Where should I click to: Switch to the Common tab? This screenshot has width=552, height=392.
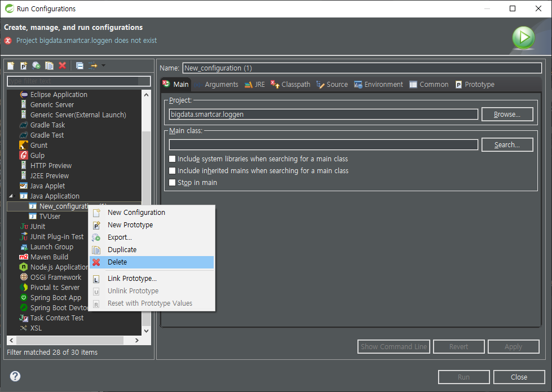(x=429, y=85)
